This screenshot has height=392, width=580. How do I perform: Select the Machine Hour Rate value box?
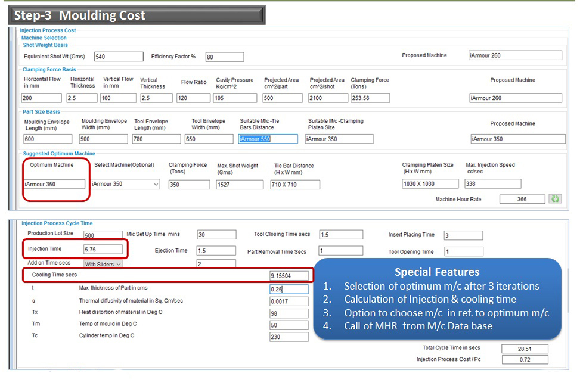[522, 200]
